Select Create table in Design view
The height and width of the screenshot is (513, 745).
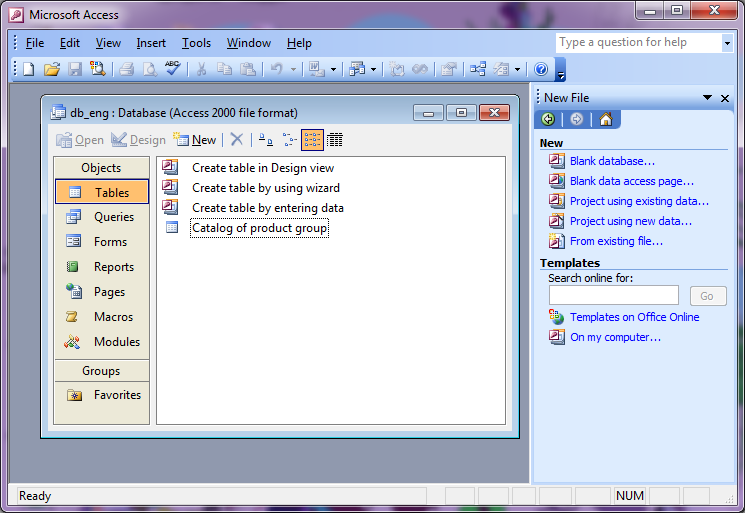point(263,168)
